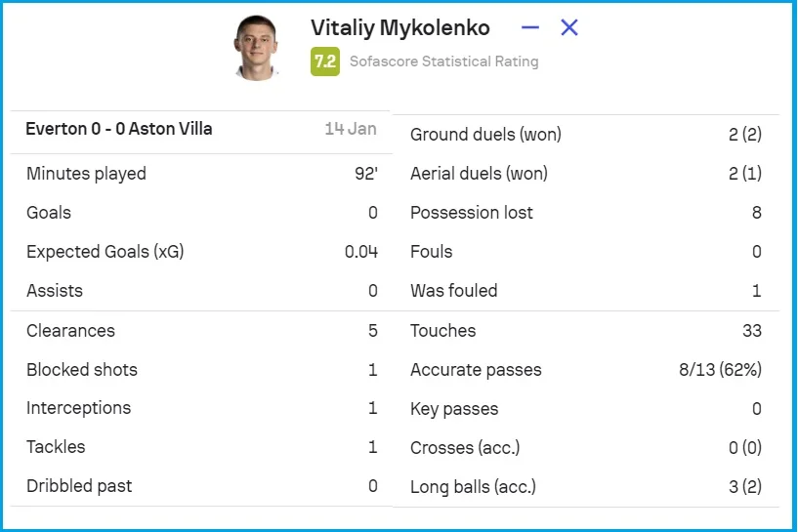The image size is (798, 532).
Task: Click the Long balls (acc.) row
Action: [x=585, y=486]
